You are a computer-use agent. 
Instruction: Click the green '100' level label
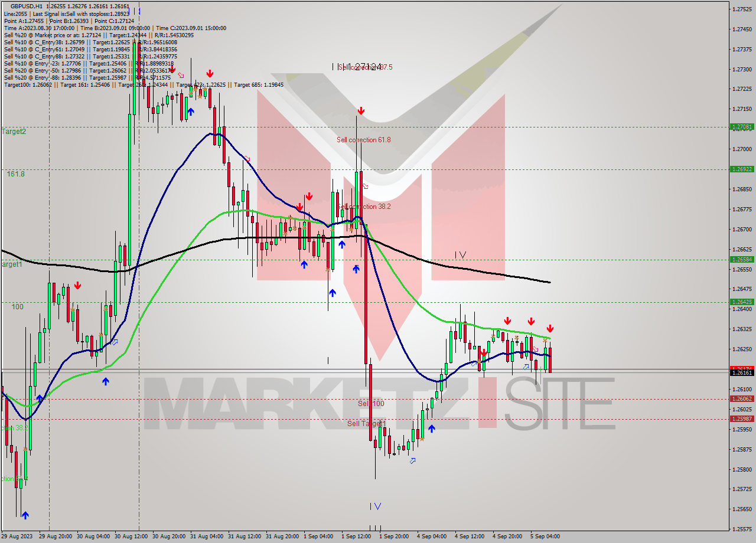click(18, 307)
